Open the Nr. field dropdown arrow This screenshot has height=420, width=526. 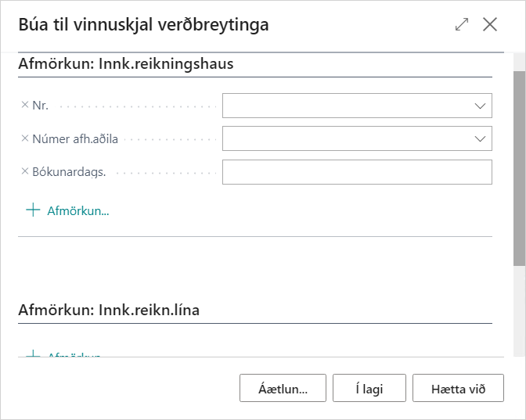click(x=479, y=106)
